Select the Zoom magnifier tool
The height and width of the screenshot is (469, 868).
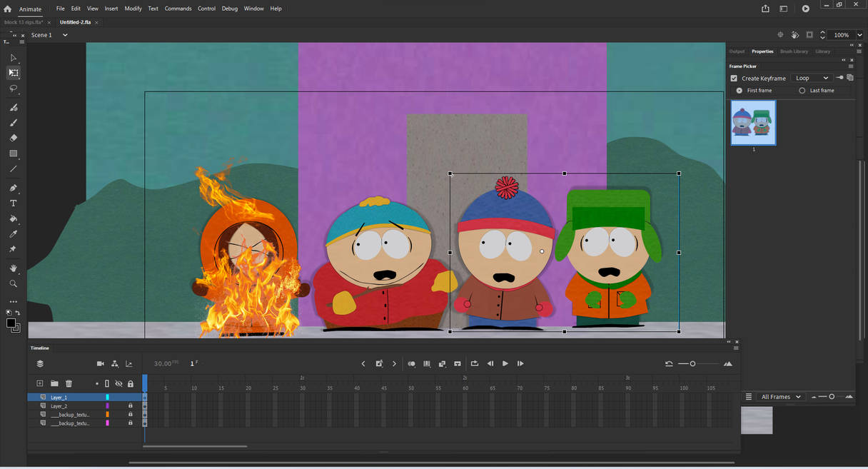tap(13, 283)
